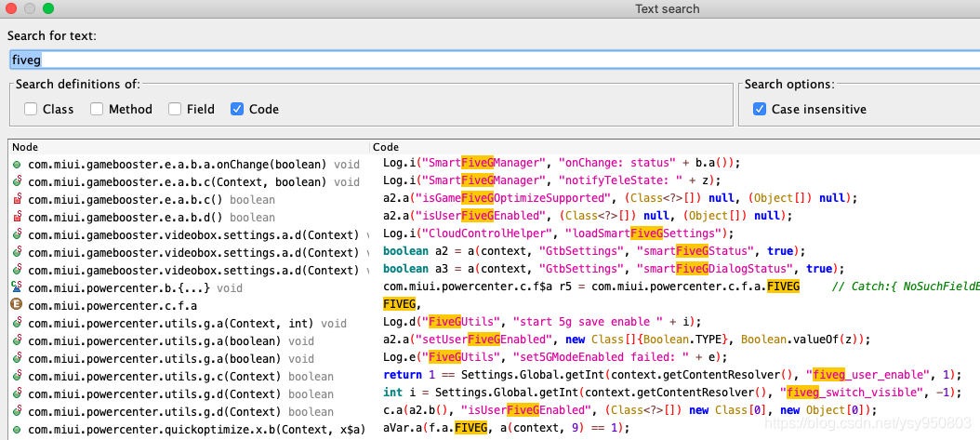The image size is (980, 440).
Task: Select node com.miui.gamebooster.e.a.b.c(Context, boolean)
Action: pyautogui.click(x=193, y=182)
